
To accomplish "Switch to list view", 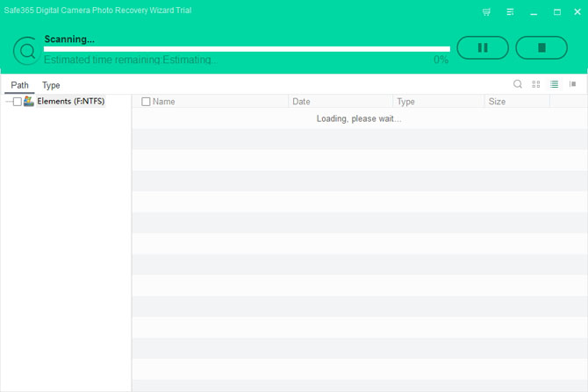I will coord(555,84).
